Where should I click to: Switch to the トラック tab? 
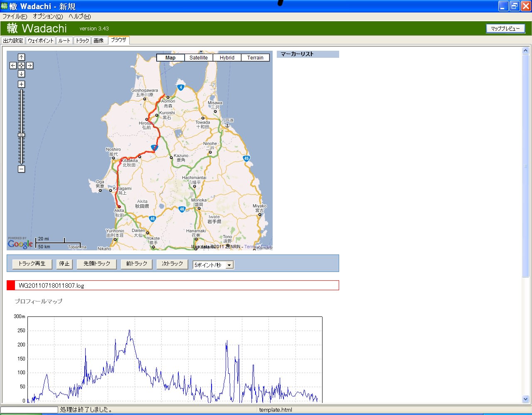[x=82, y=40]
